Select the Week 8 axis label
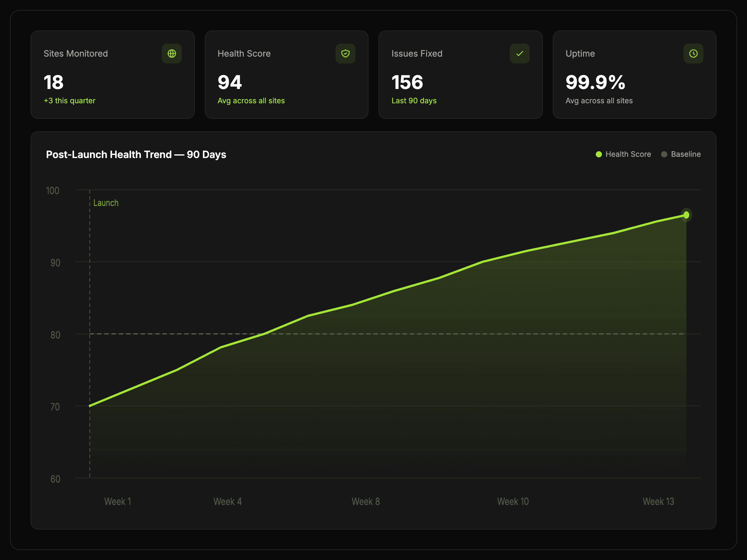 tap(365, 501)
